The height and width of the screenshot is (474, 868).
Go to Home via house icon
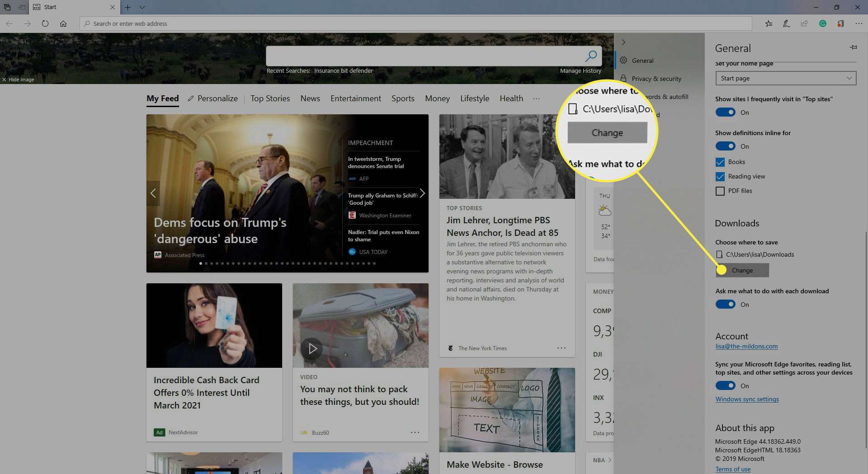pos(63,23)
